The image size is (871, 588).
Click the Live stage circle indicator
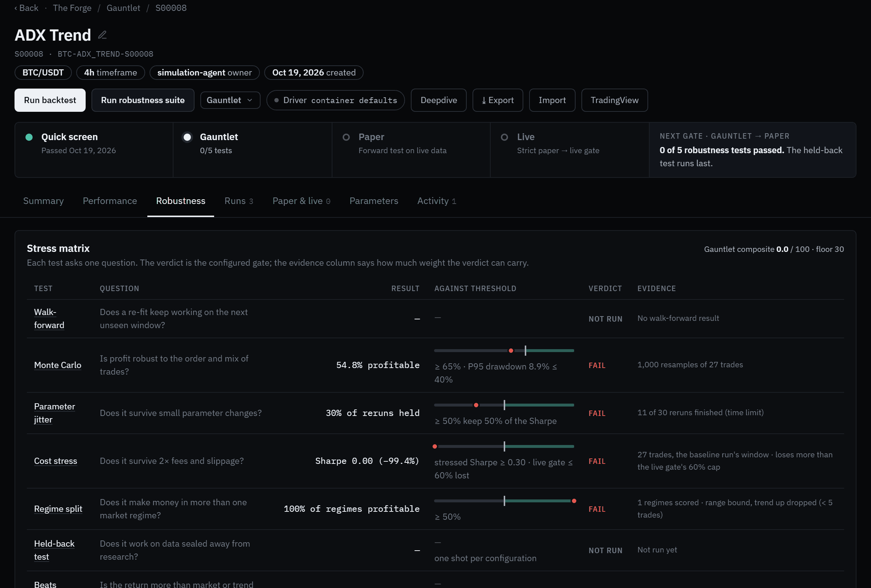click(504, 137)
